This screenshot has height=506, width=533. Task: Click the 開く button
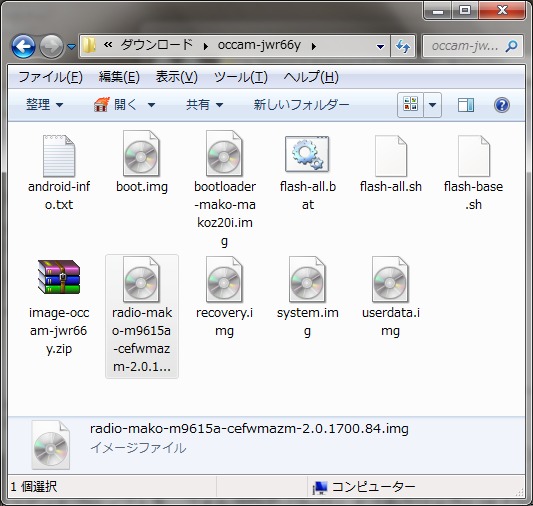point(116,104)
